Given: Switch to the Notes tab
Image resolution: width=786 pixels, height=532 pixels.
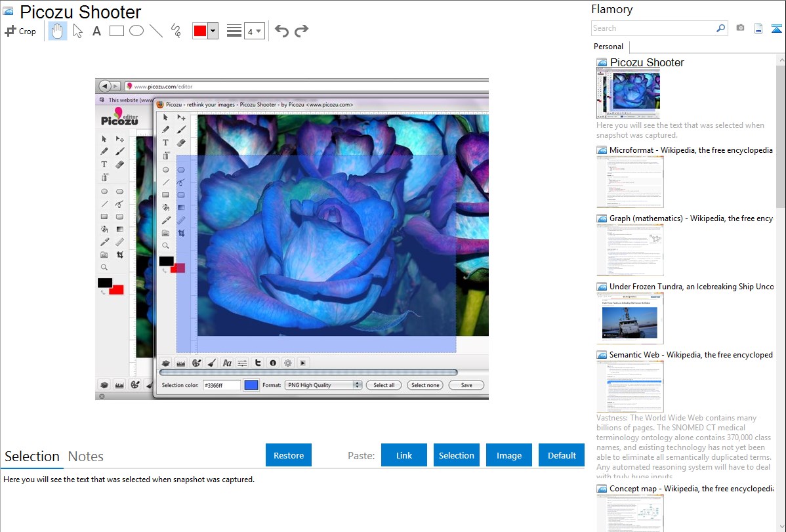Looking at the screenshot, I should point(86,457).
